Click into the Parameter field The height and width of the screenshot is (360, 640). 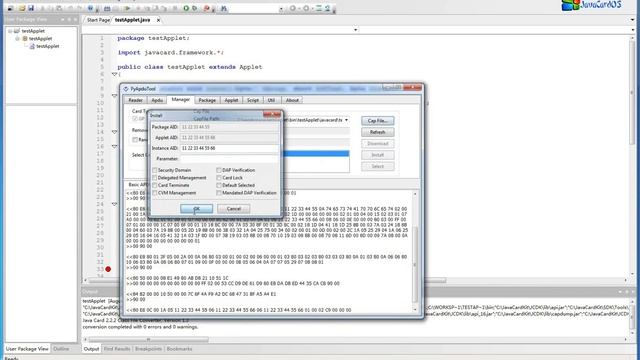point(229,159)
